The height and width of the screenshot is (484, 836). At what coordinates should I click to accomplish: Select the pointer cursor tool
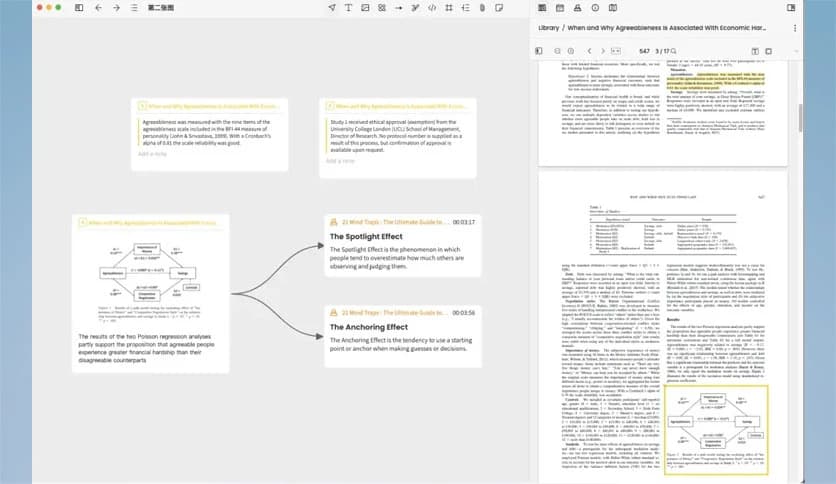[x=332, y=7]
